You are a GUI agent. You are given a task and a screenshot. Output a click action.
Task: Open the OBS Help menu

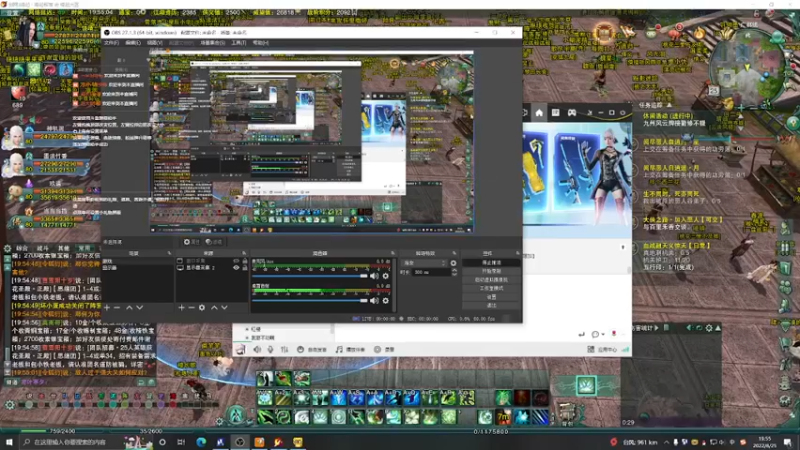(x=260, y=43)
